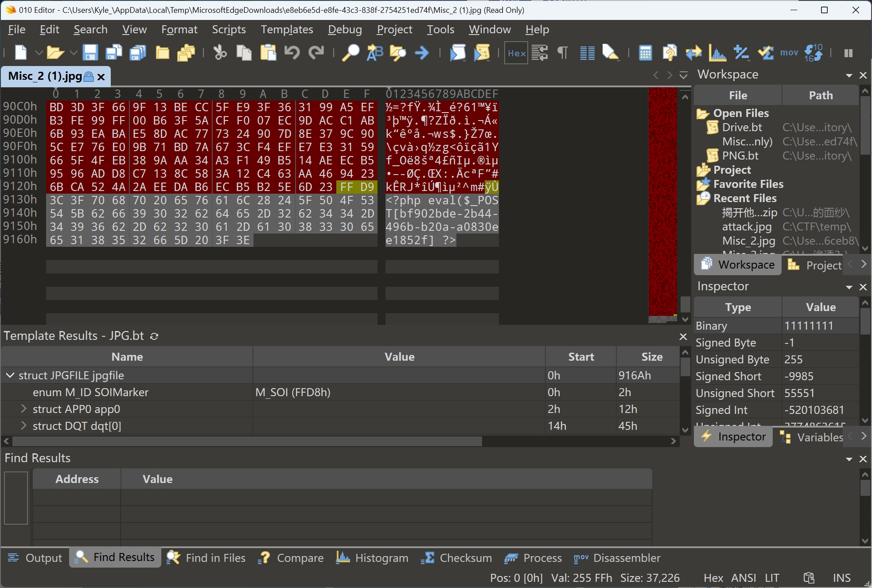The height and width of the screenshot is (588, 872).
Task: Collapse the struct JPGFILE jpgfile node
Action: click(10, 375)
